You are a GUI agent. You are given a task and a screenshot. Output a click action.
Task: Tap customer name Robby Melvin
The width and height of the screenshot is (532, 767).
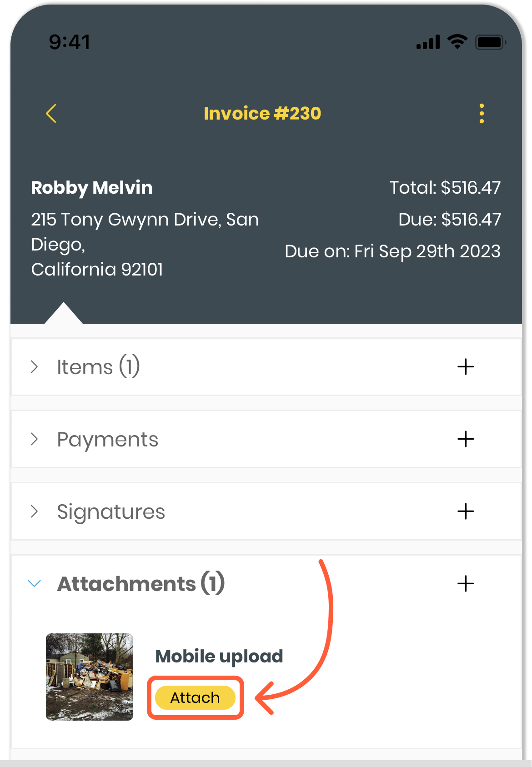92,188
